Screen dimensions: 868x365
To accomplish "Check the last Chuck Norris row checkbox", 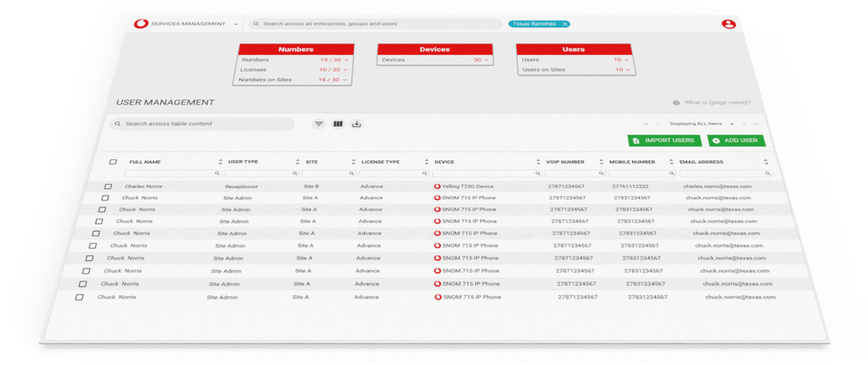I will [x=79, y=297].
